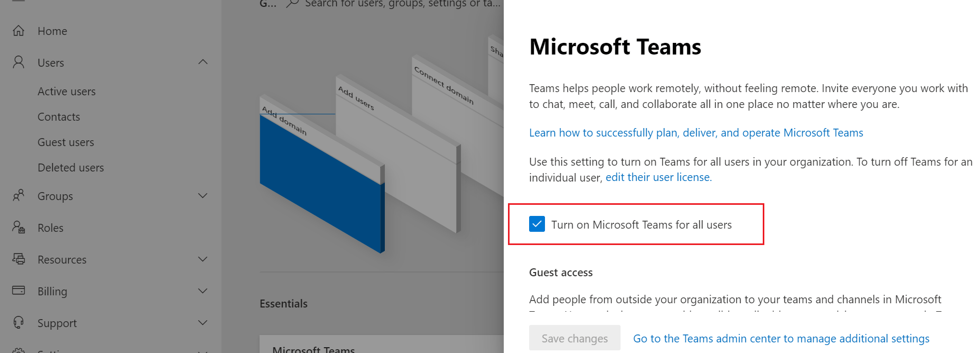The width and height of the screenshot is (980, 353).
Task: Open Guest users page
Action: tap(66, 142)
